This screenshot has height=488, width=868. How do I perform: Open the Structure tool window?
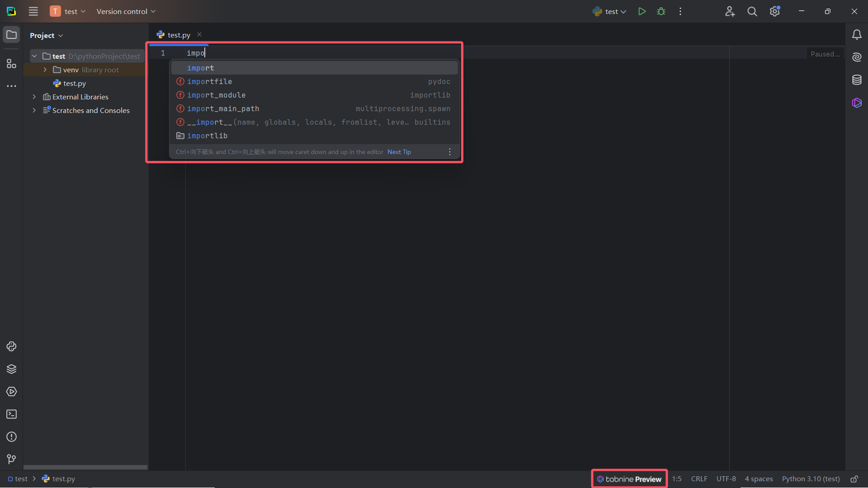[x=11, y=64]
